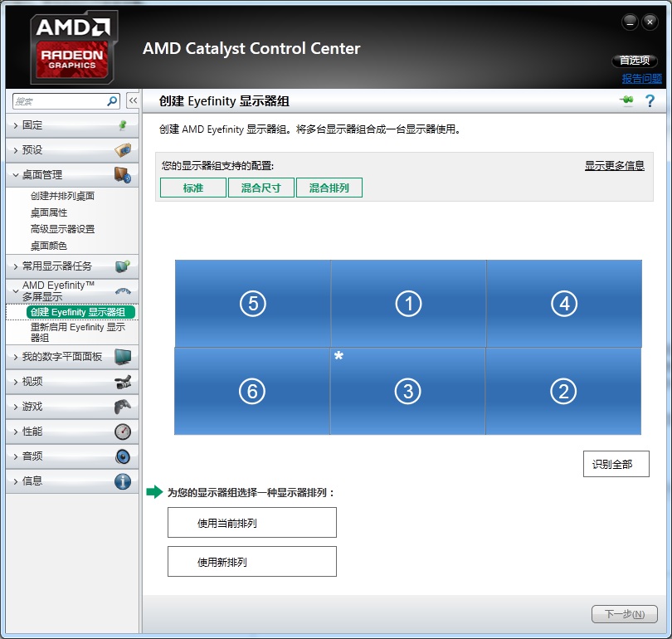The image size is (672, 639).
Task: Minimize the Catalyst Control Center window
Action: pos(630,22)
